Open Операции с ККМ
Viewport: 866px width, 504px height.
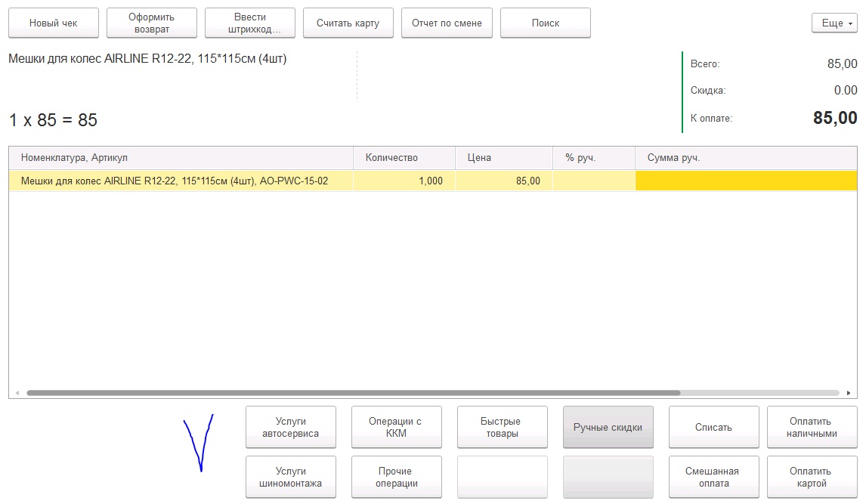pos(395,428)
